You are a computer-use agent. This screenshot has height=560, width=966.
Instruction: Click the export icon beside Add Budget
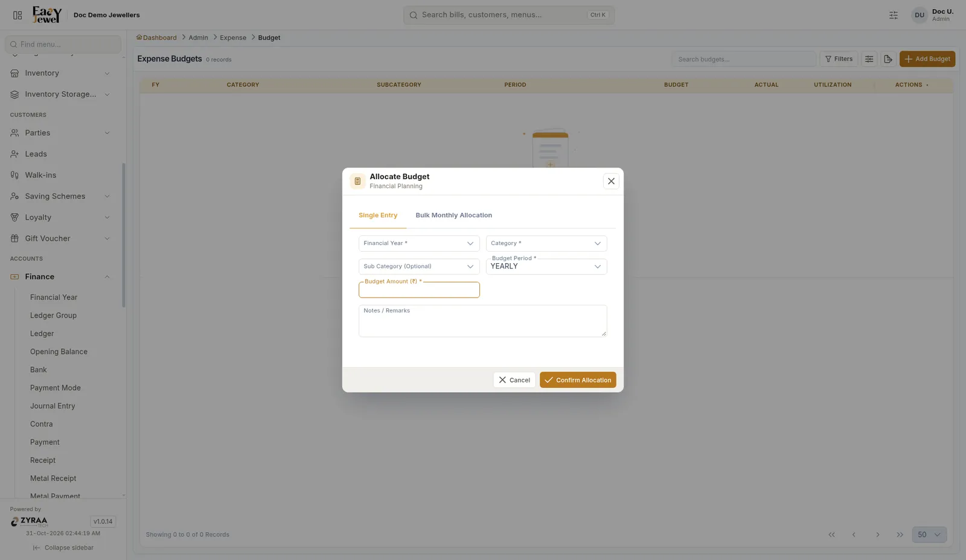pyautogui.click(x=888, y=59)
